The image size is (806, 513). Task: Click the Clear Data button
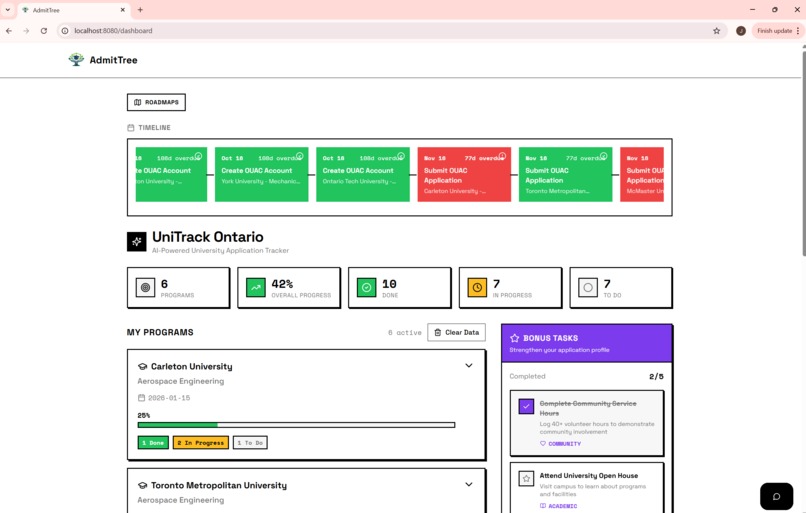456,333
